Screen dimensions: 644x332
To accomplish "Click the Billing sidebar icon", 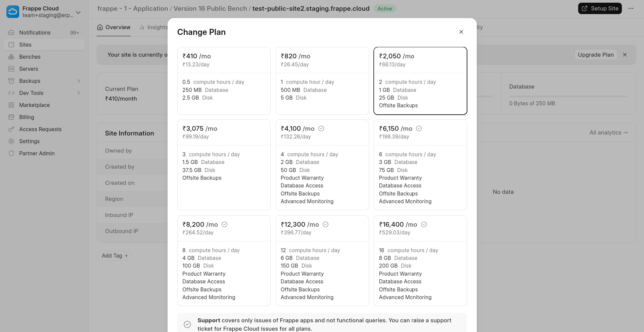I will (x=11, y=117).
